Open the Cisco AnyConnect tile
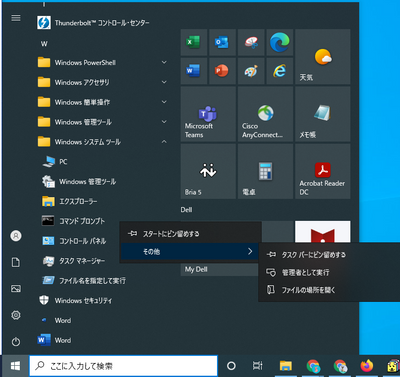 266,114
